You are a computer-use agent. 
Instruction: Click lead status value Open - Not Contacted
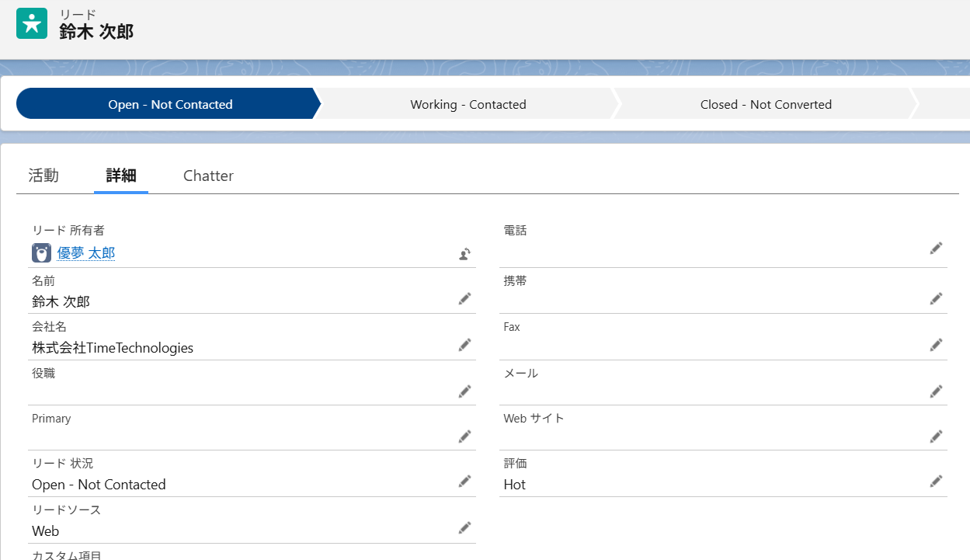tap(99, 485)
